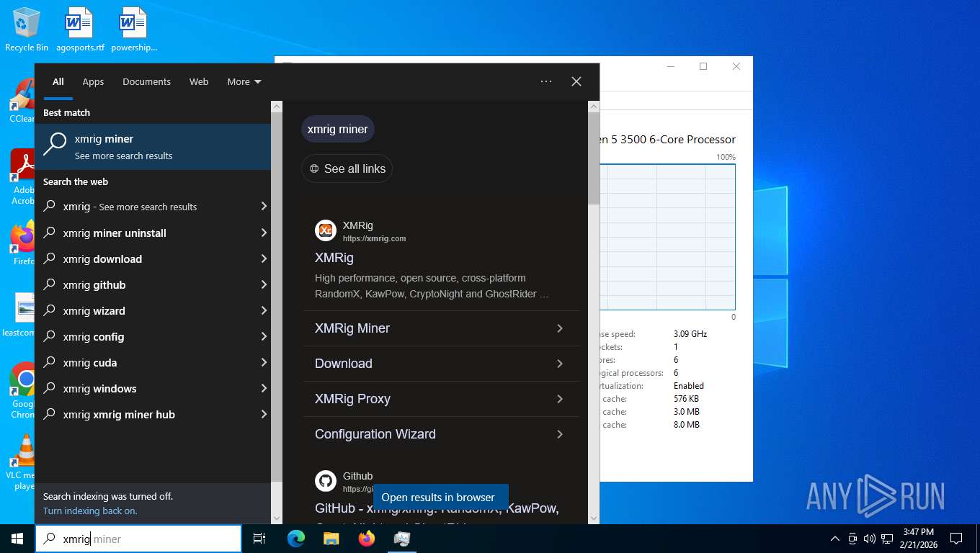Select the 'xmrig download' suggestion
This screenshot has width=980, height=553.
pos(153,258)
